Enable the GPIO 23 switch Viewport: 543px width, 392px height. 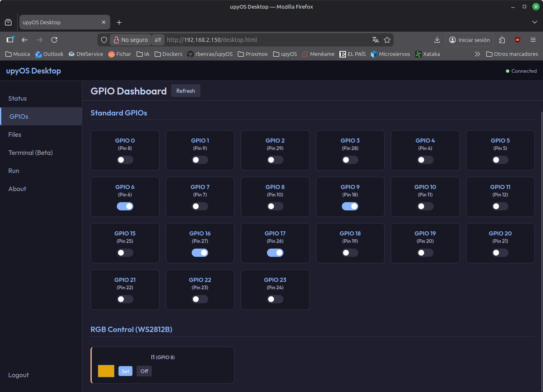(275, 299)
